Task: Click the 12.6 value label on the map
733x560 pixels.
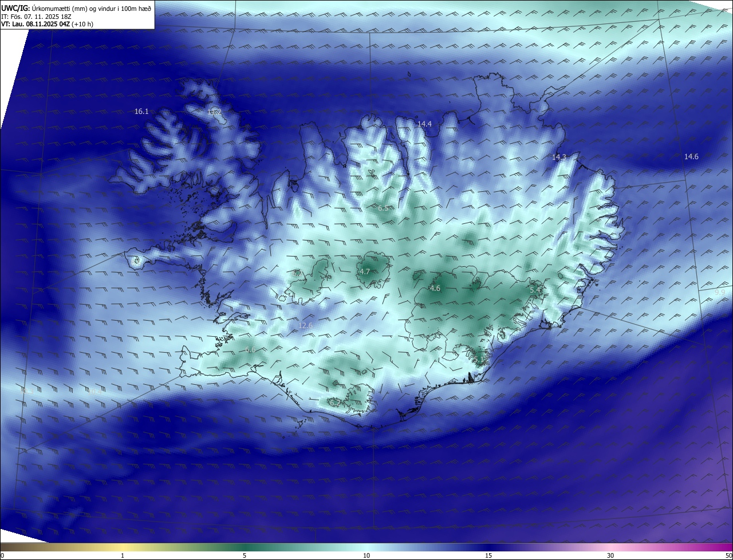Action: pos(306,326)
